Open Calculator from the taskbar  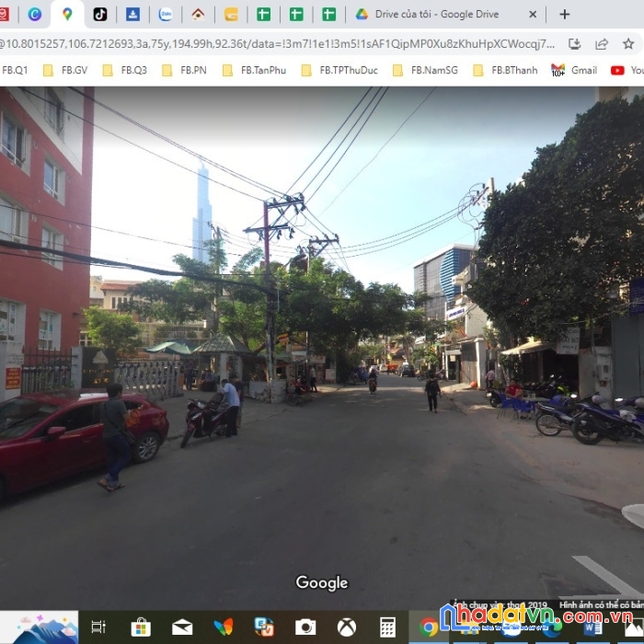tap(387, 627)
